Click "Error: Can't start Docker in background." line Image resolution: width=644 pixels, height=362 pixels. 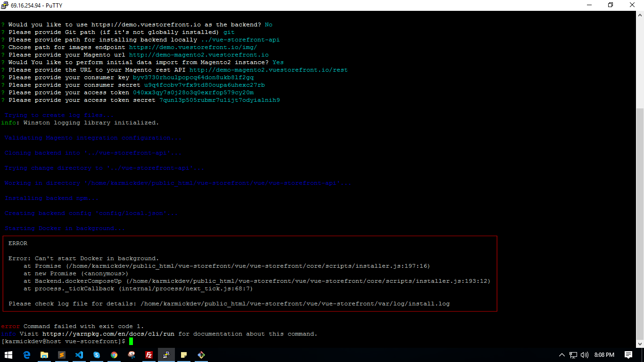point(84,258)
